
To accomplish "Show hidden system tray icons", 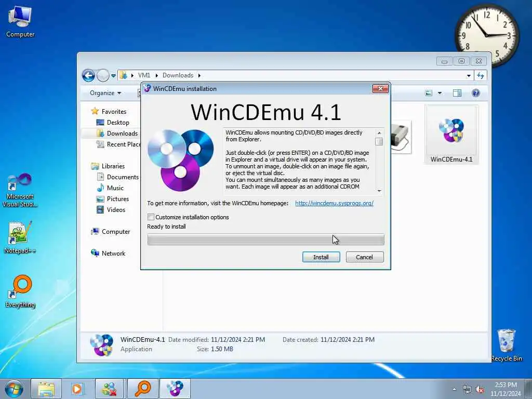I will (x=454, y=390).
